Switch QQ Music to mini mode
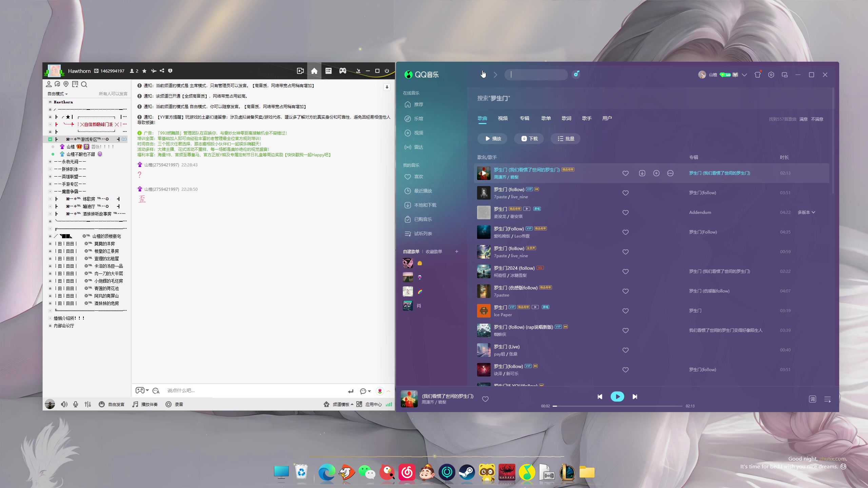The height and width of the screenshot is (488, 868). [x=785, y=75]
